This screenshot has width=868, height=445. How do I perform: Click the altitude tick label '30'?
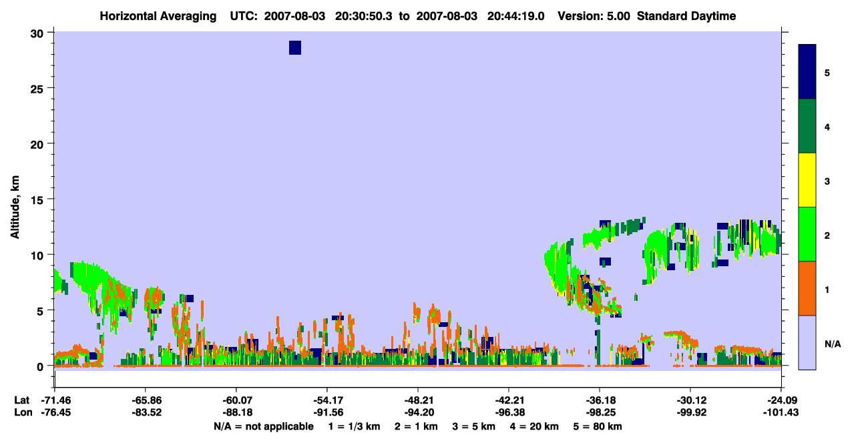pyautogui.click(x=39, y=33)
